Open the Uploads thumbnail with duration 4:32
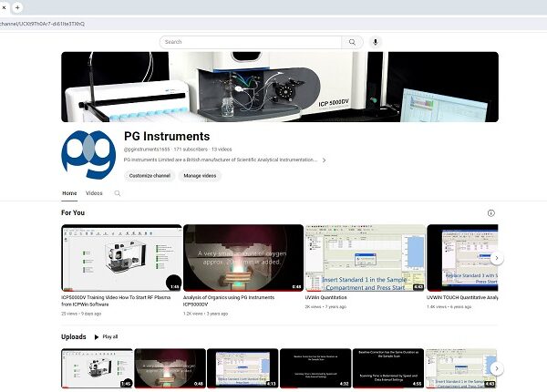This screenshot has width=547, height=392. click(315, 368)
